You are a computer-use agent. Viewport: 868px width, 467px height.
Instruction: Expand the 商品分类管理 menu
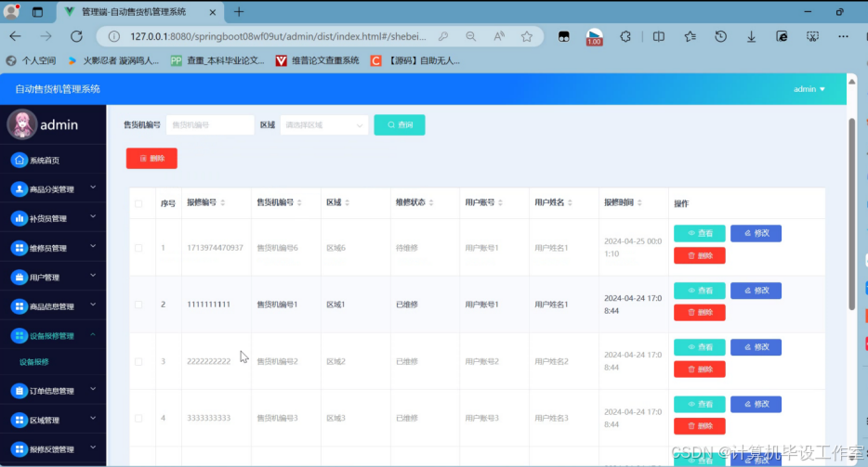pos(93,188)
